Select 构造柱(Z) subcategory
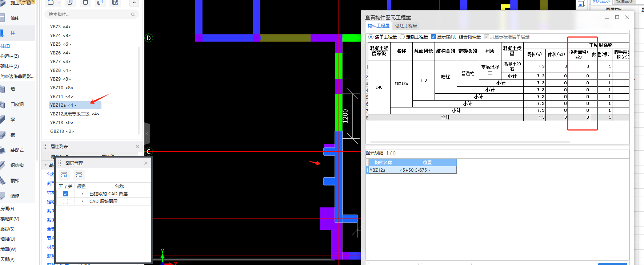The height and width of the screenshot is (265, 644). point(9,56)
